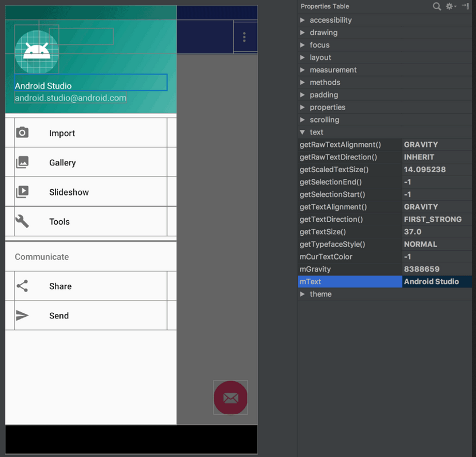Click the slideshow play icon
This screenshot has height=457, width=476.
(22, 192)
